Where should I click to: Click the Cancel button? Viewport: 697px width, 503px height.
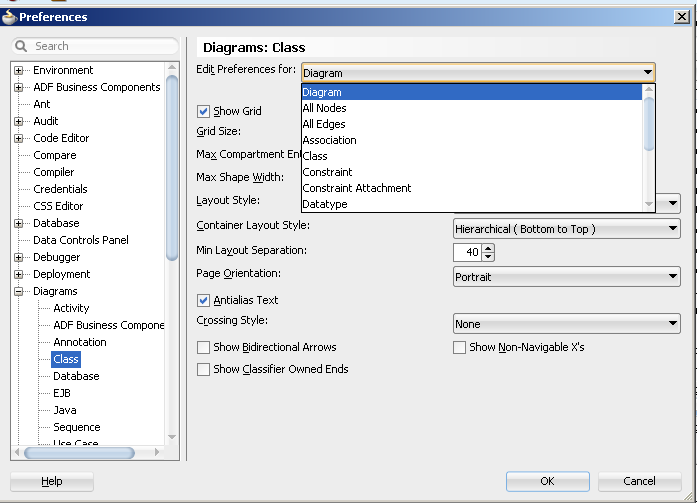pos(639,481)
